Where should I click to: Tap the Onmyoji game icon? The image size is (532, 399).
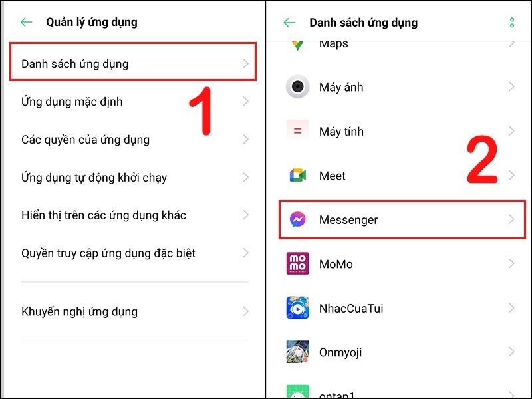(297, 352)
